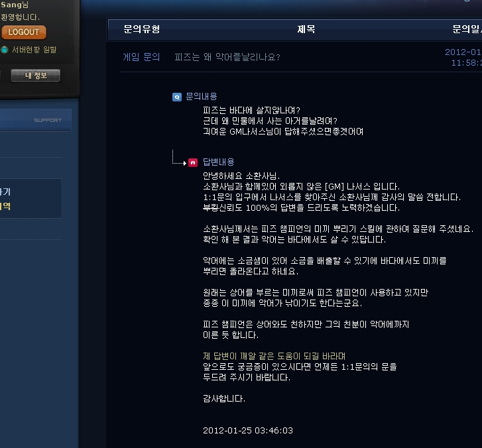The width and height of the screenshot is (482, 448).
Task: Click the red A answer icon
Action: pos(193,162)
